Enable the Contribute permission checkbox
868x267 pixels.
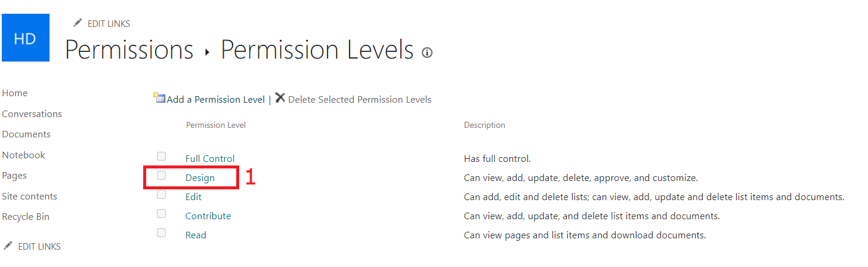[x=161, y=214]
